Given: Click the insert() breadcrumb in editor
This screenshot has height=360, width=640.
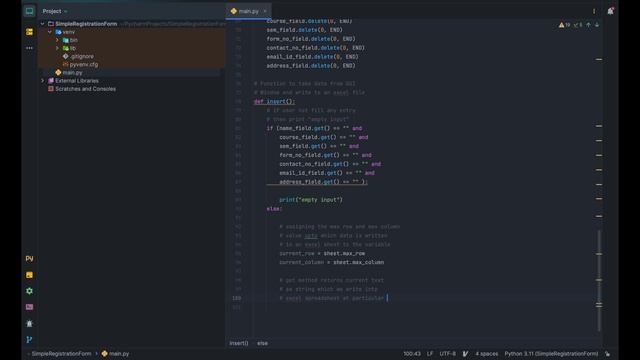Looking at the screenshot, I should coord(239,343).
